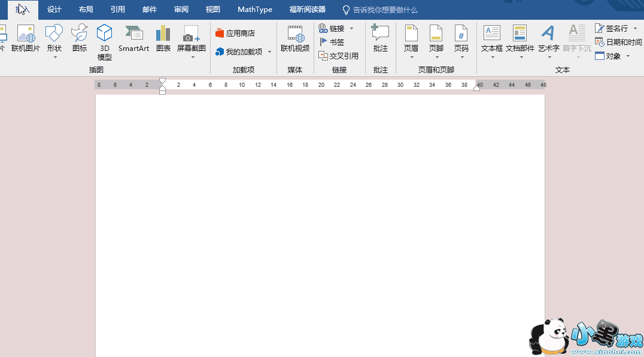
Task: Click the Tell Me lightbulb icon
Action: 346,10
